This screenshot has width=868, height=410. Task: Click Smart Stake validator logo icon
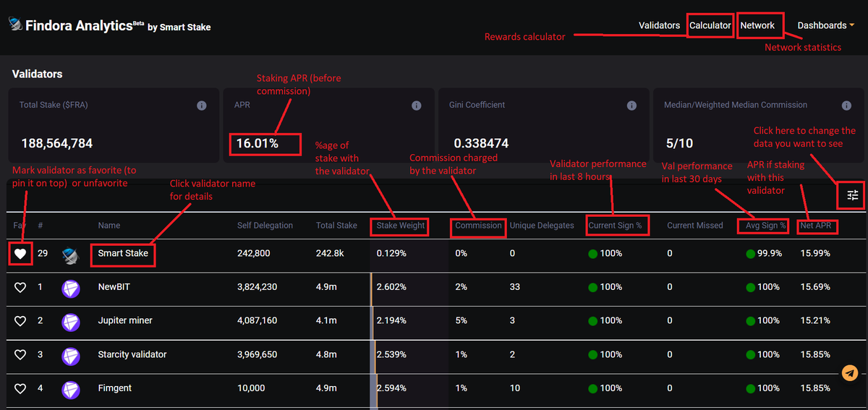click(71, 255)
